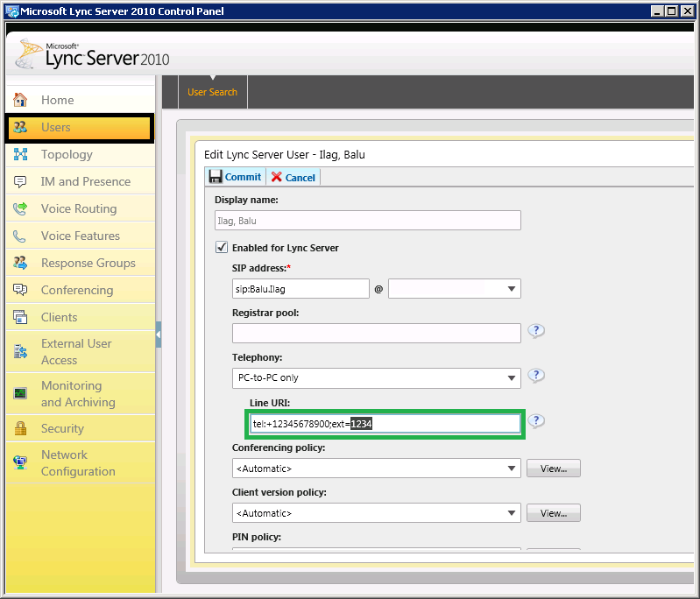Click the Security padlock icon

20,428
